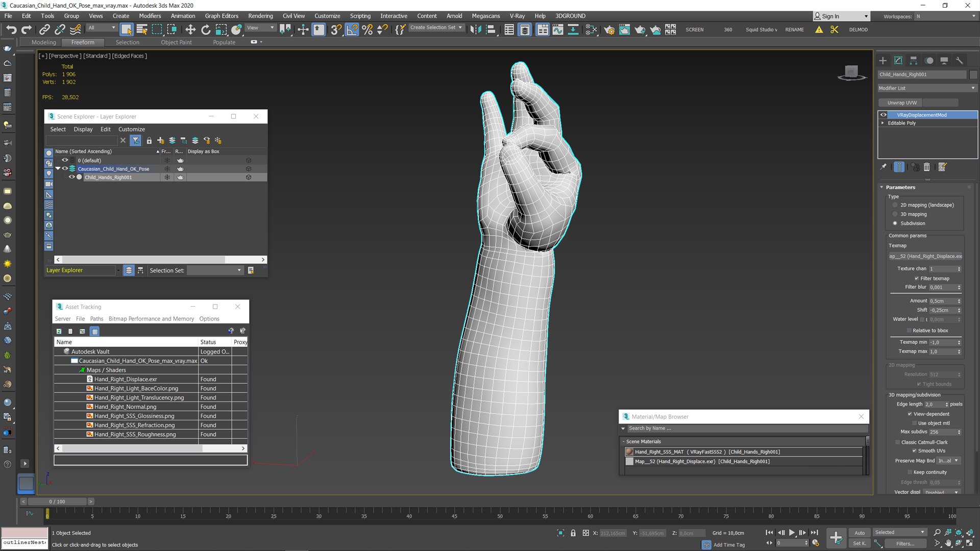
Task: Open the Modify panel tab icon
Action: pyautogui.click(x=898, y=61)
